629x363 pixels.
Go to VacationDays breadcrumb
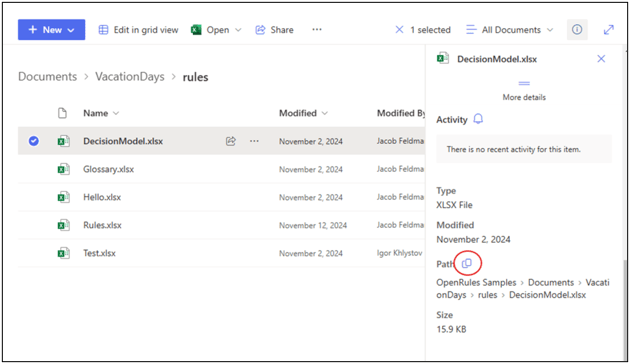click(130, 77)
